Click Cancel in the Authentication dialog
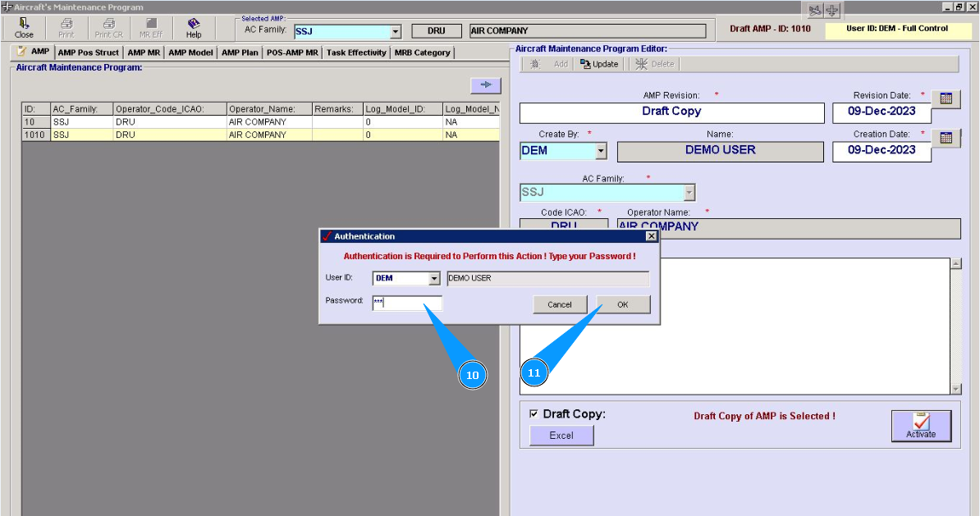The width and height of the screenshot is (980, 516). [x=560, y=304]
